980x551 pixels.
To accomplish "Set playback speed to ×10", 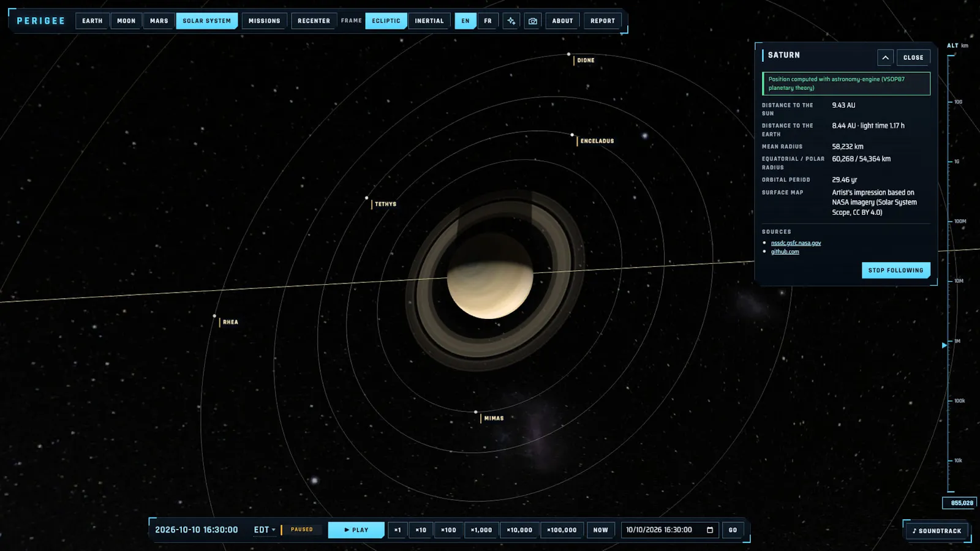I will coord(421,530).
